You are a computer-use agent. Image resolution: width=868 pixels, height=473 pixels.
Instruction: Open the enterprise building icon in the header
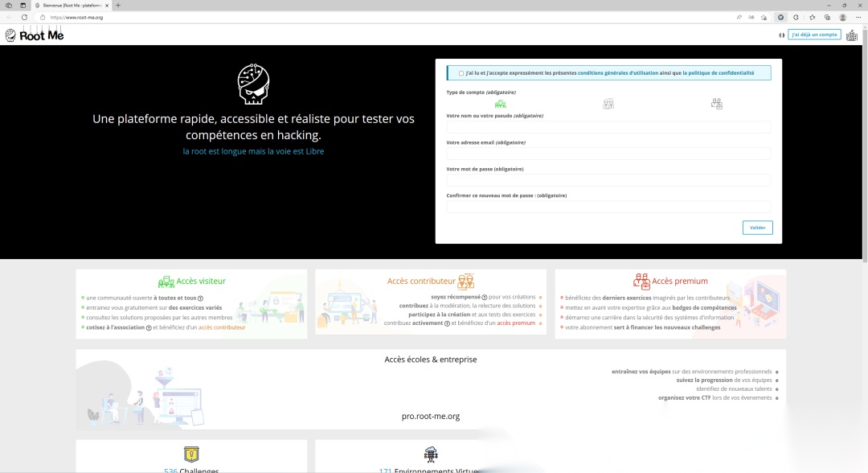coord(852,35)
